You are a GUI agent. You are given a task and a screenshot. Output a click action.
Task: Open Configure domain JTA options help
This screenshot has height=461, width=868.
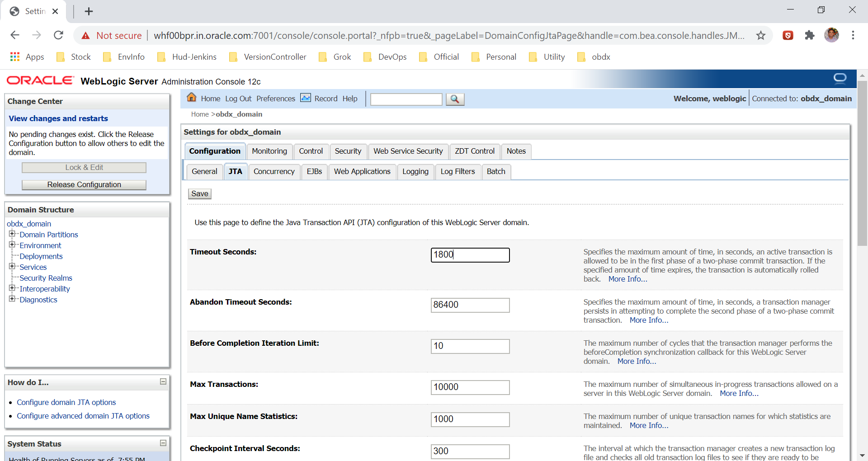[66, 402]
